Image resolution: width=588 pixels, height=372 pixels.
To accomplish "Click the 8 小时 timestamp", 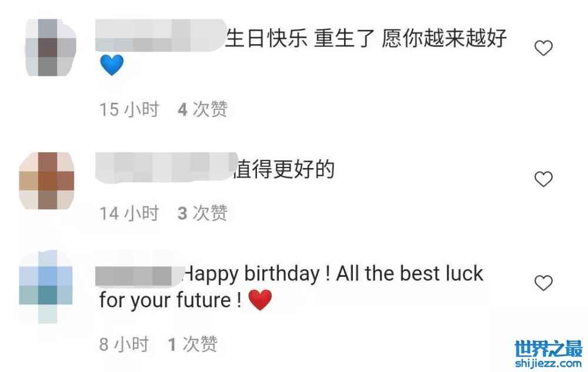I will coord(124,344).
